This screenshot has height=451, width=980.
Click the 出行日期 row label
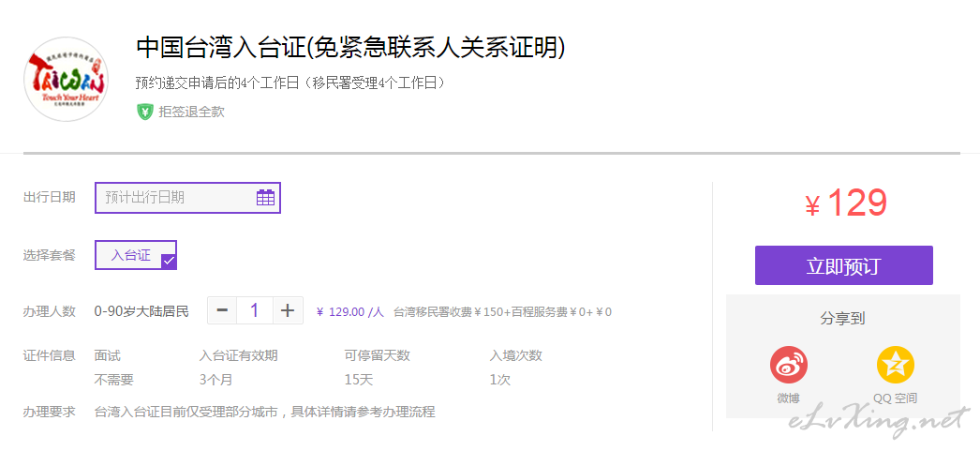coord(50,197)
